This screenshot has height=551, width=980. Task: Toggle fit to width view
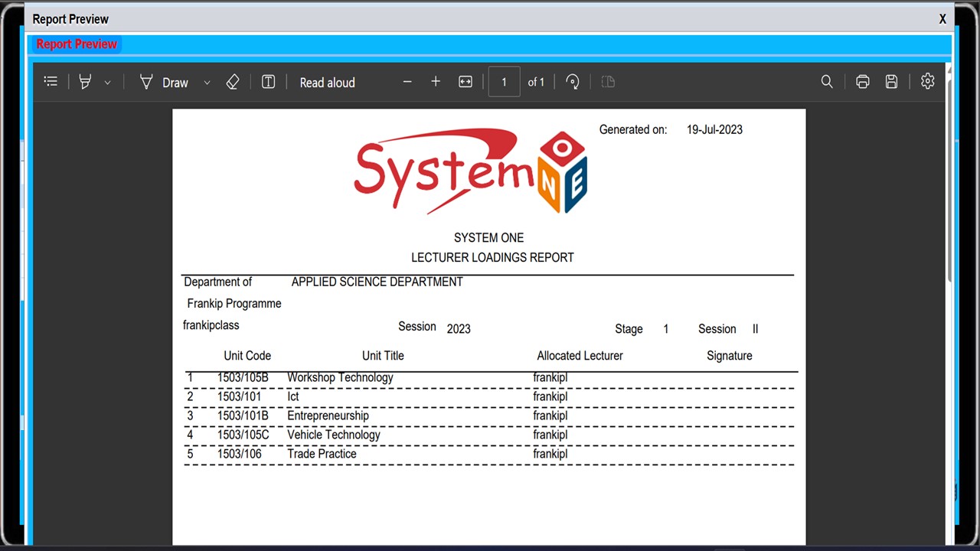465,82
